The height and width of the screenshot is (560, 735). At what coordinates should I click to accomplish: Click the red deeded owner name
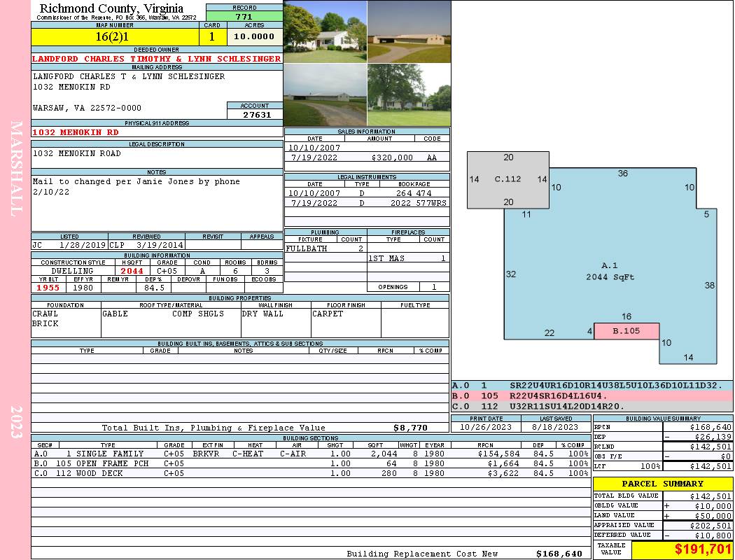pyautogui.click(x=157, y=59)
